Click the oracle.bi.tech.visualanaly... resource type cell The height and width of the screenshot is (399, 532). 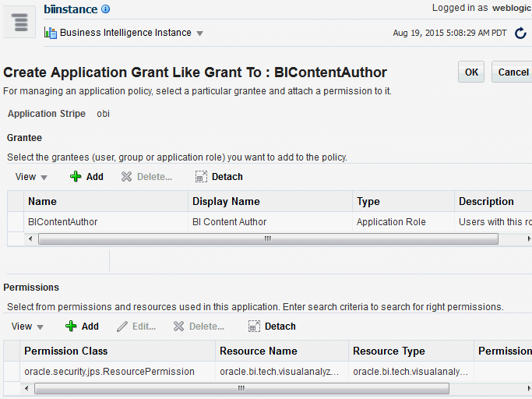[411, 372]
